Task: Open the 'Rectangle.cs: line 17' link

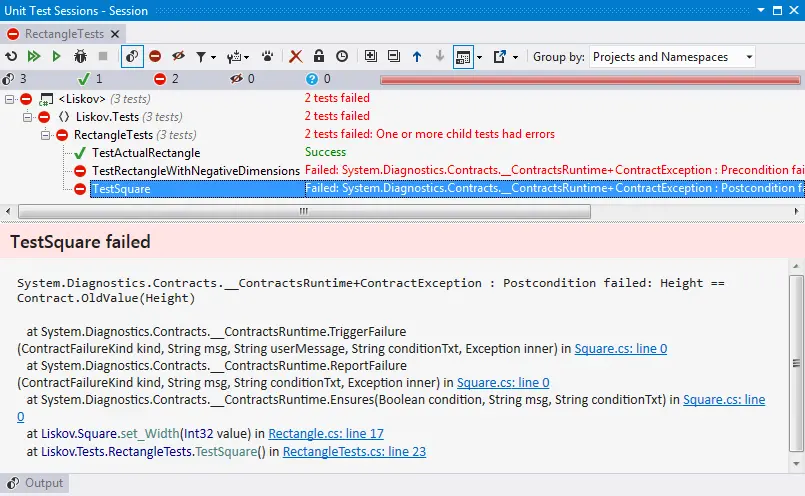Action: tap(326, 433)
